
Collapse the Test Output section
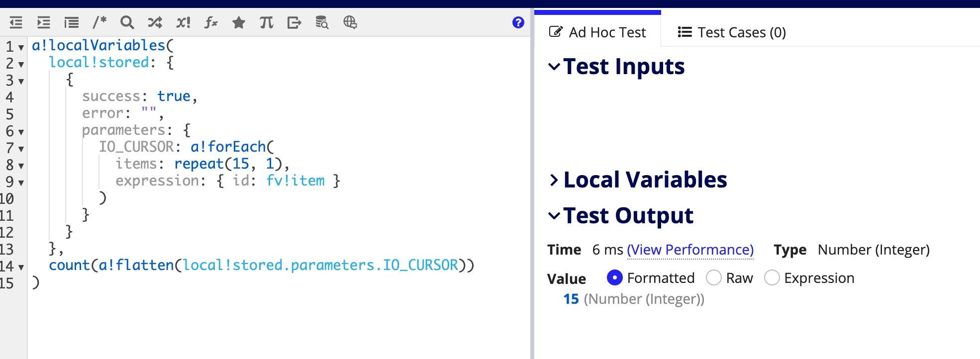[554, 216]
